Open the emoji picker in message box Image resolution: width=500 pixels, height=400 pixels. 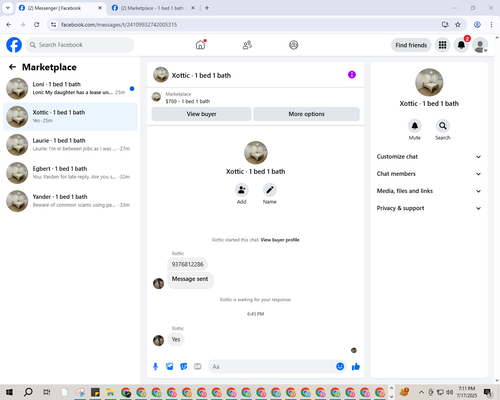tap(340, 367)
